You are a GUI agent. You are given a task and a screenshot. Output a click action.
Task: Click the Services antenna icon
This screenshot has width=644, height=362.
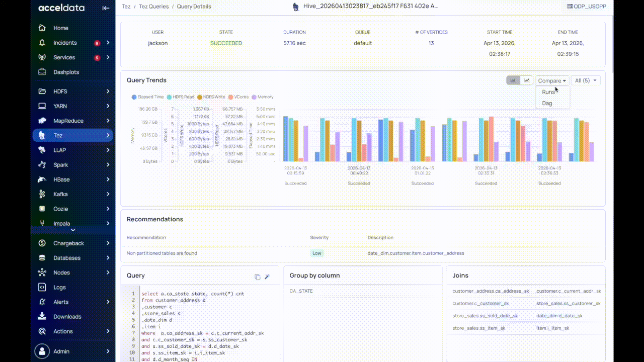42,57
